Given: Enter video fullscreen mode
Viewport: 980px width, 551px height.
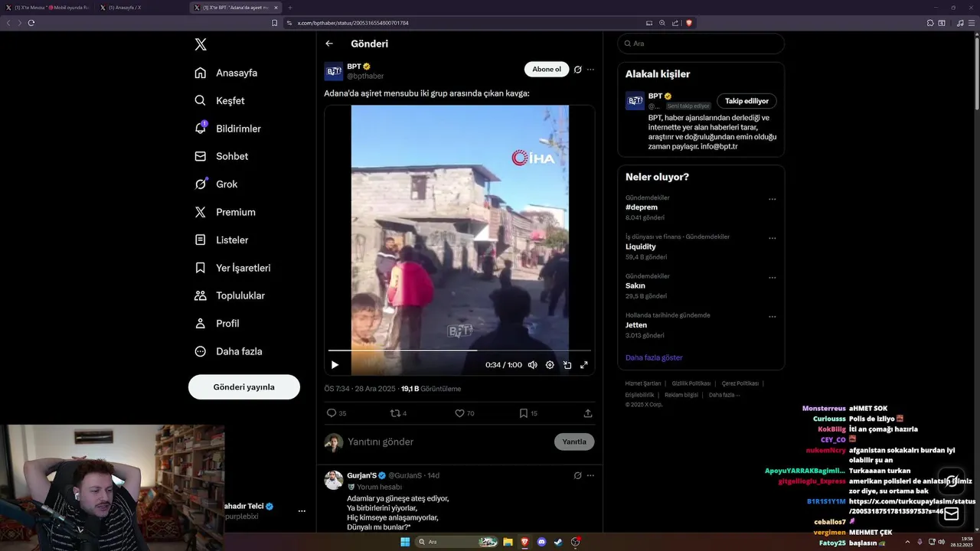Looking at the screenshot, I should pos(584,365).
